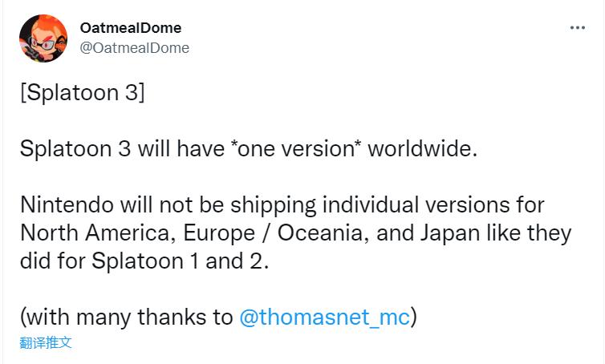
Task: Translate the tweet via 翻译推文
Action: 46,342
